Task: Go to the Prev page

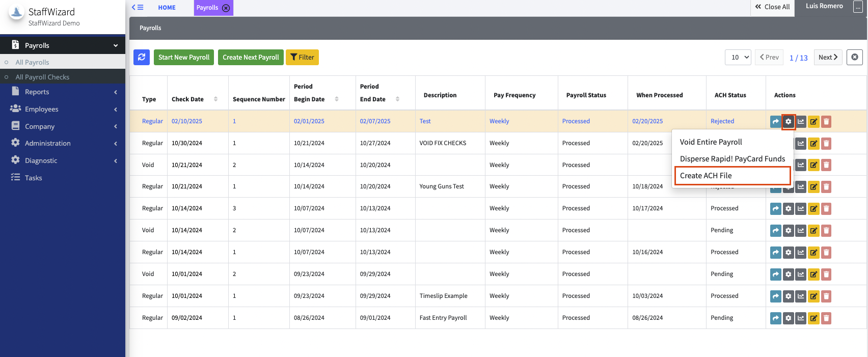Action: click(x=769, y=57)
